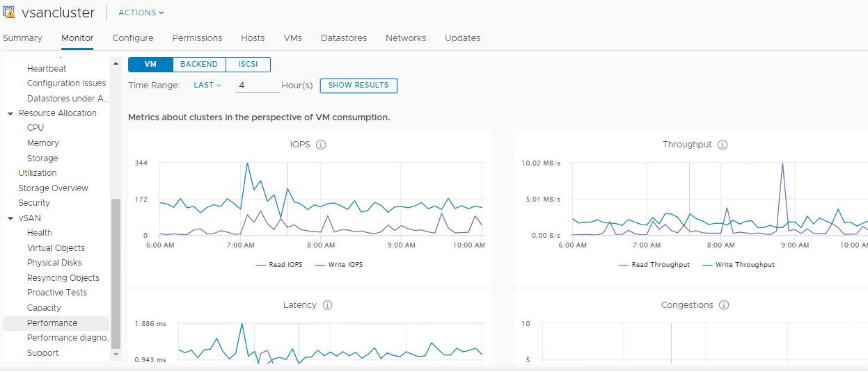The height and width of the screenshot is (374, 868).
Task: Open Utilization in the sidebar
Action: [x=38, y=173]
